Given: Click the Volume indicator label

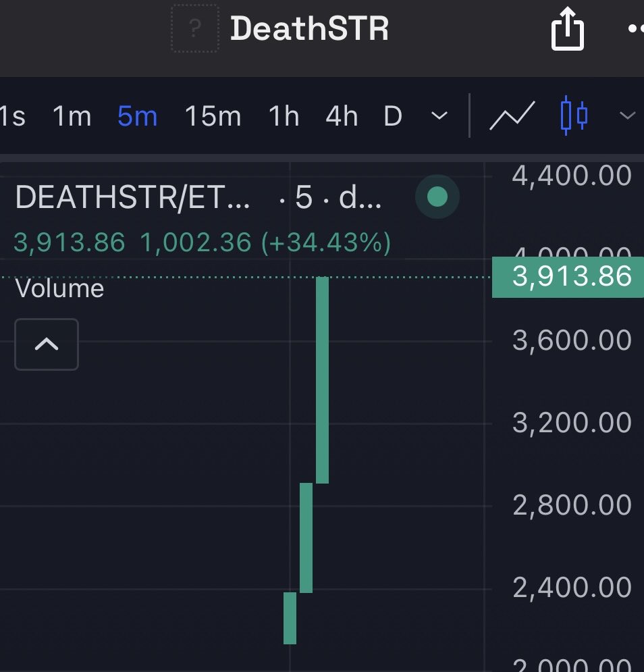Looking at the screenshot, I should (x=59, y=288).
